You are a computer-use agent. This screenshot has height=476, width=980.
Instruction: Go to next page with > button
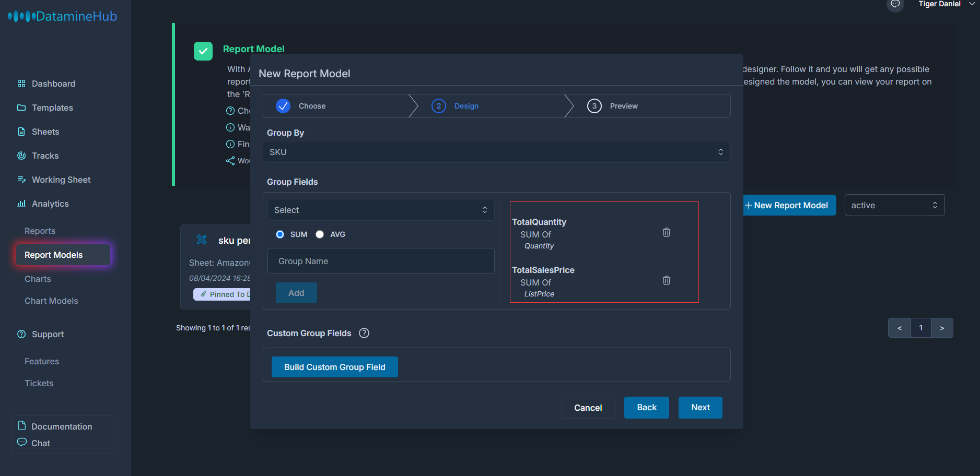942,328
